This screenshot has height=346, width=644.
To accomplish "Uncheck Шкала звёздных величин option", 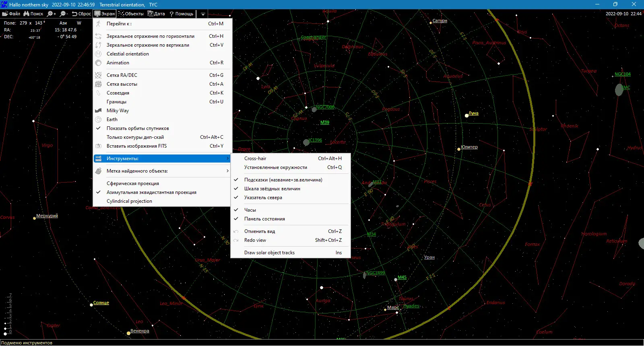I will 272,189.
